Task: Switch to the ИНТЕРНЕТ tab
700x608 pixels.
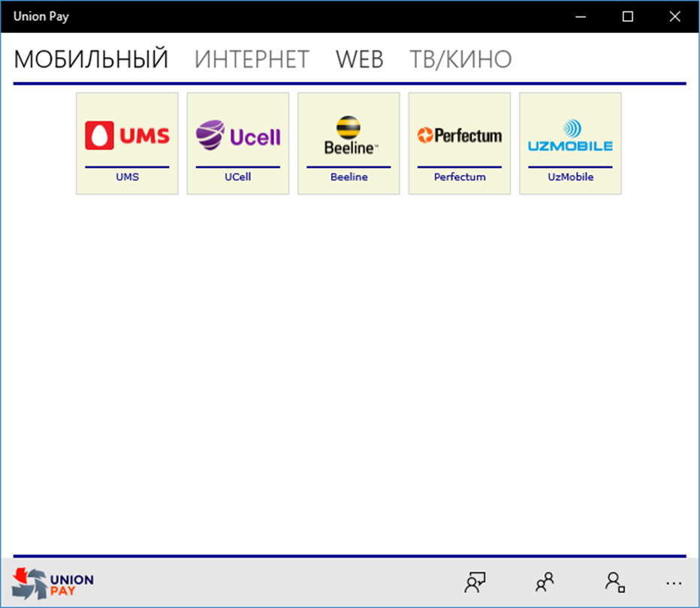Action: tap(252, 59)
